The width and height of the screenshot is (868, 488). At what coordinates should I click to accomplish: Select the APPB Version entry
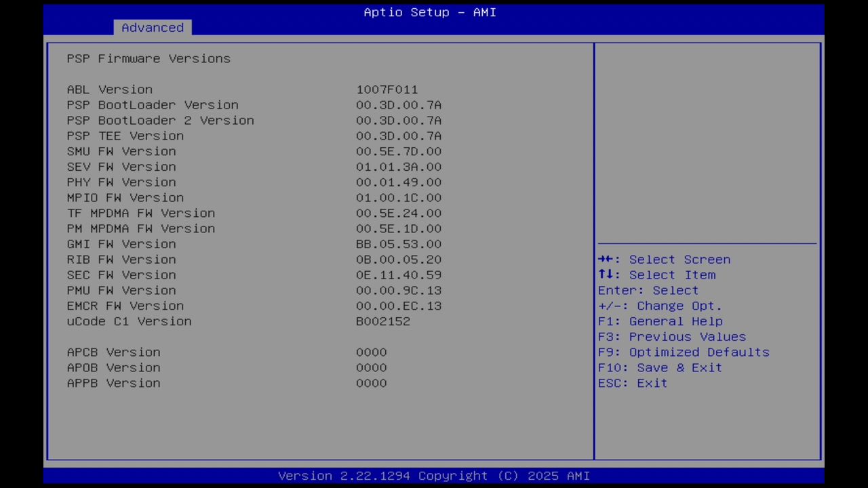click(113, 383)
